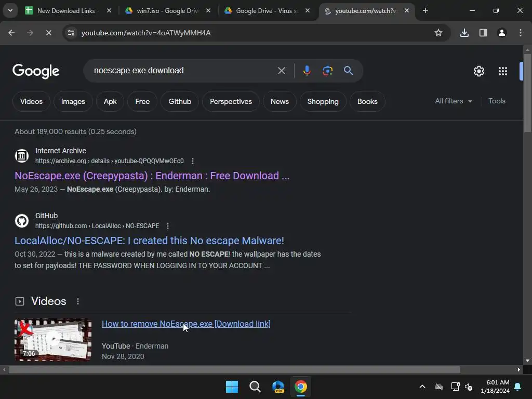Click the vertical page scrollbar thumb

click(527, 94)
